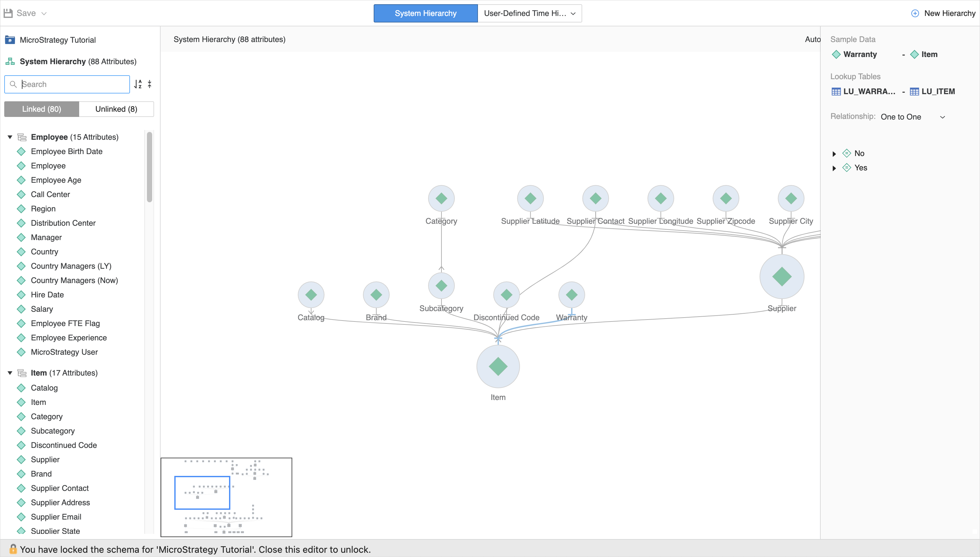Select the Warranty attribute node

[x=571, y=295]
